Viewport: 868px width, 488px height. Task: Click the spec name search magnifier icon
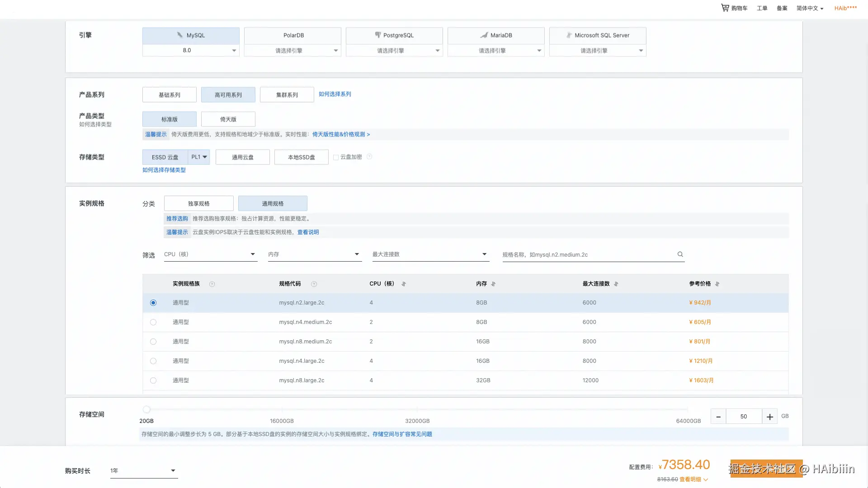[680, 254]
